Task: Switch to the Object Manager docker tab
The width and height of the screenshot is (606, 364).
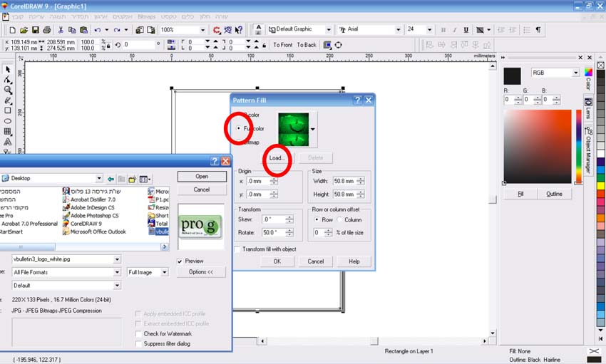Action: tap(588, 151)
